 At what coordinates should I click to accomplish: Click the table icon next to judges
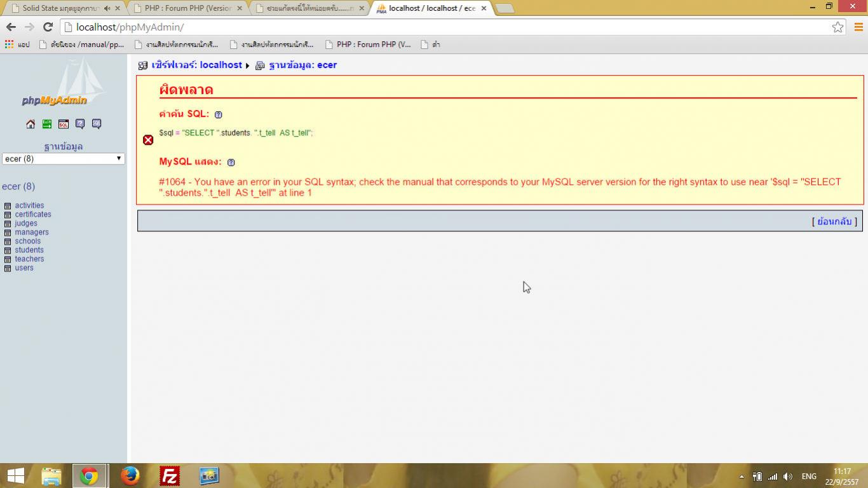pos(8,224)
